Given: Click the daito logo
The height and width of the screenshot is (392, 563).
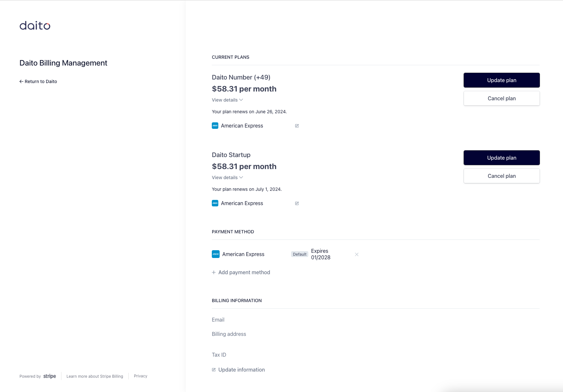Looking at the screenshot, I should click(x=35, y=26).
